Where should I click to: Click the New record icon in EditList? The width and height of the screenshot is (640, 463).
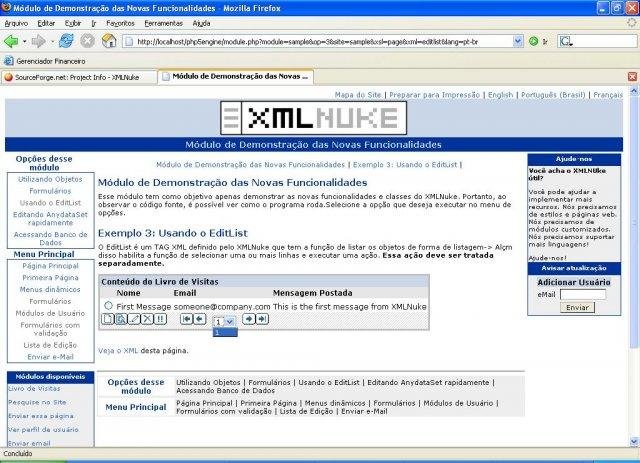107,319
